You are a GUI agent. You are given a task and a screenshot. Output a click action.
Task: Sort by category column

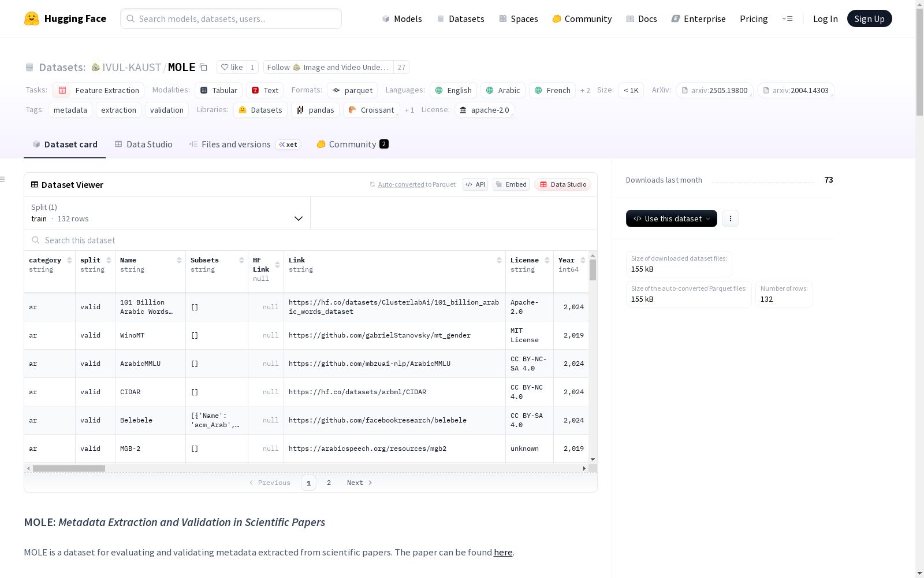coord(69,260)
